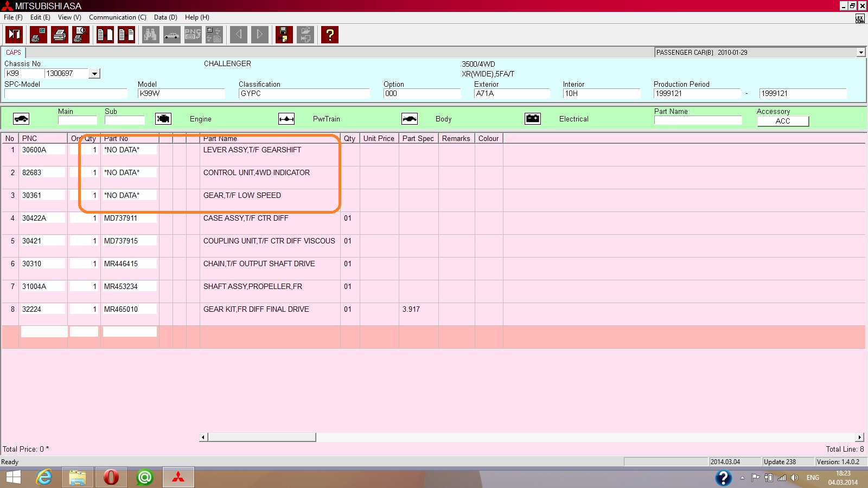868x488 pixels.
Task: Select the PwrTrain group icon
Action: tap(286, 119)
